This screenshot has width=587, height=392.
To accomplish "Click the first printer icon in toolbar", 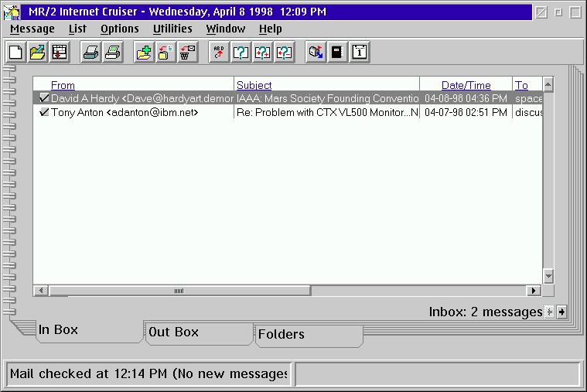I will (x=91, y=52).
